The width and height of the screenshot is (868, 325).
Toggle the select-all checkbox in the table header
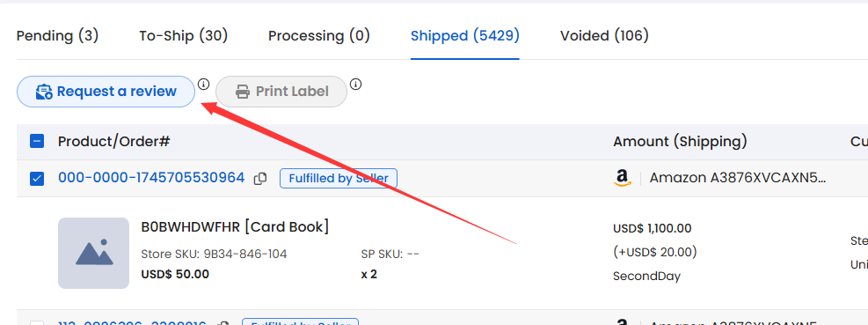tap(37, 142)
